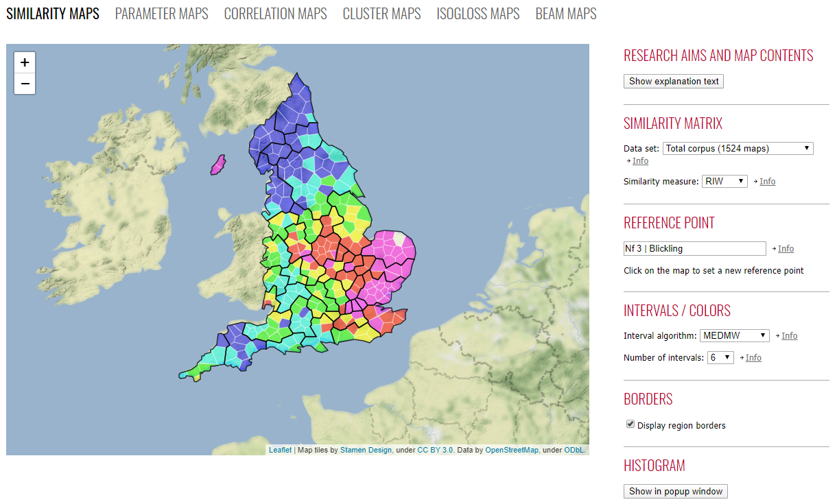Open the Data set dropdown
This screenshot has width=837, height=504.
738,148
